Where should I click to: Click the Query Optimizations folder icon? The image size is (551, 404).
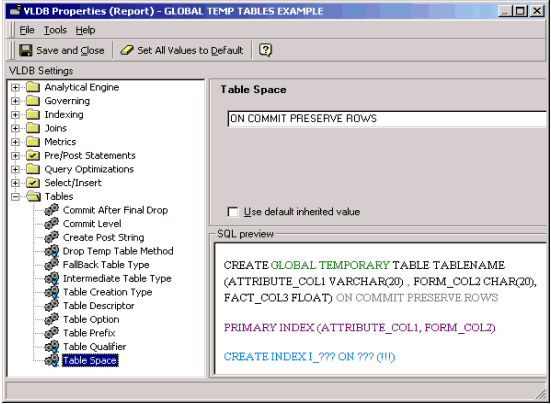coord(33,169)
